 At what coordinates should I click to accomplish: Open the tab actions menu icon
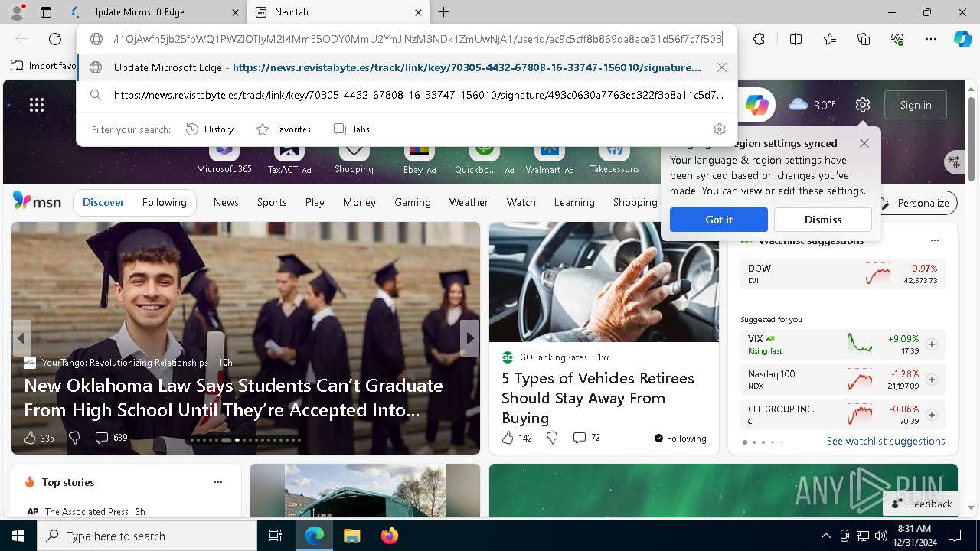pyautogui.click(x=46, y=12)
